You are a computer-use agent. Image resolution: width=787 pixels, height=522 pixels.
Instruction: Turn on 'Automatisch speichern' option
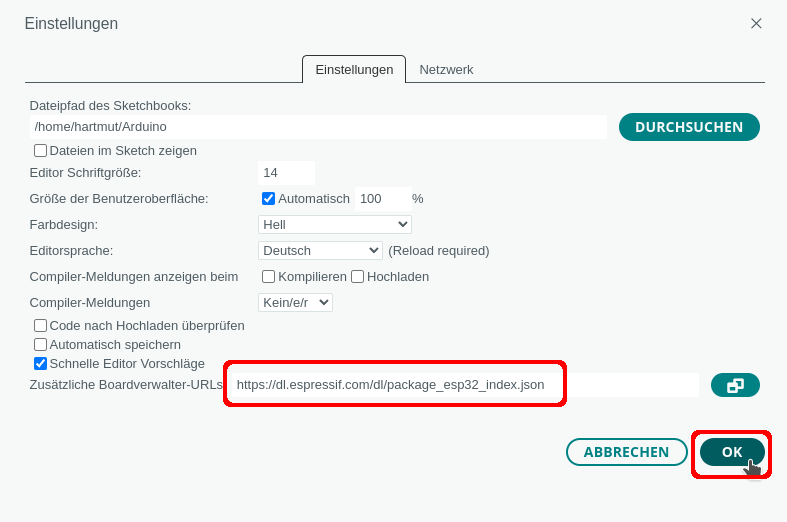click(x=41, y=344)
